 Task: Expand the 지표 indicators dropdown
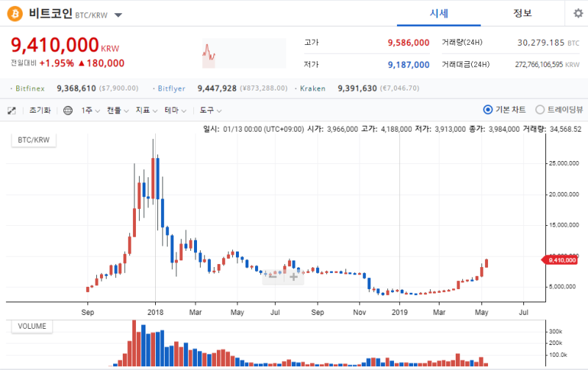click(x=146, y=110)
